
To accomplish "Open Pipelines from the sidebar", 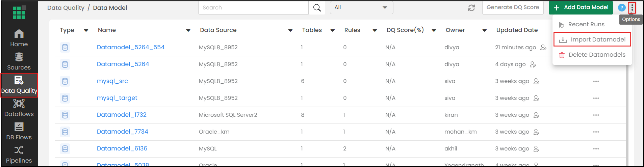I will coord(19,155).
